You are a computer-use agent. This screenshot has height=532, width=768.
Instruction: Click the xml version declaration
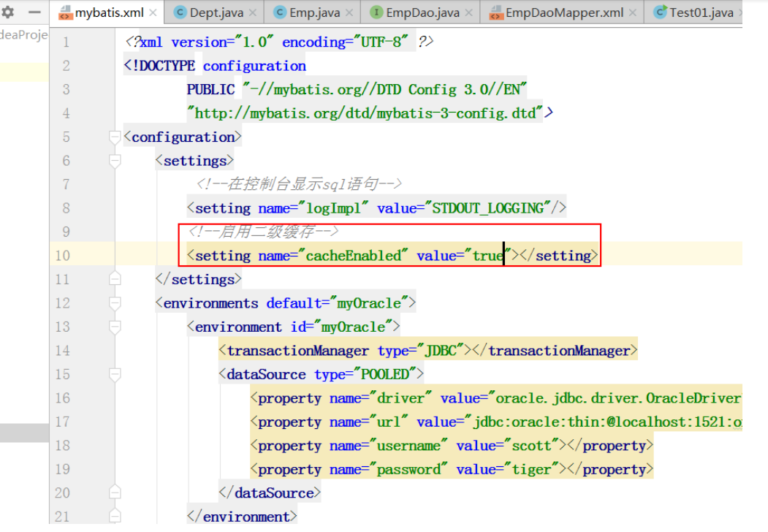[x=279, y=42]
